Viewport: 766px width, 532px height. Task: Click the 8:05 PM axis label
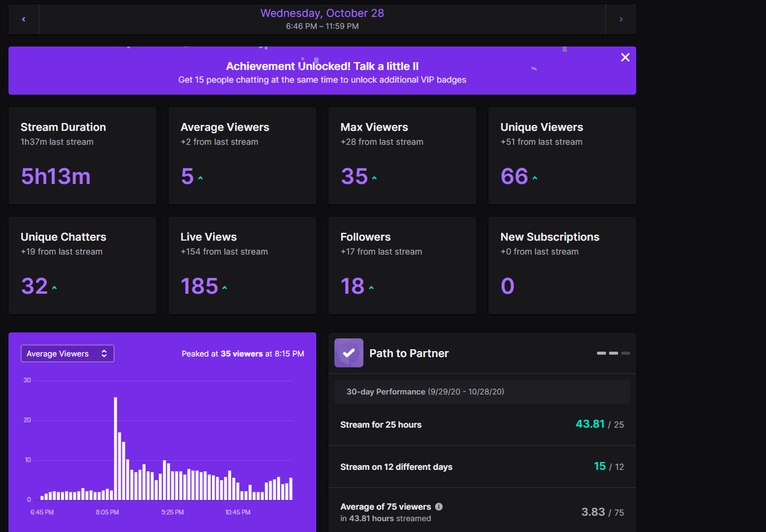pos(107,512)
